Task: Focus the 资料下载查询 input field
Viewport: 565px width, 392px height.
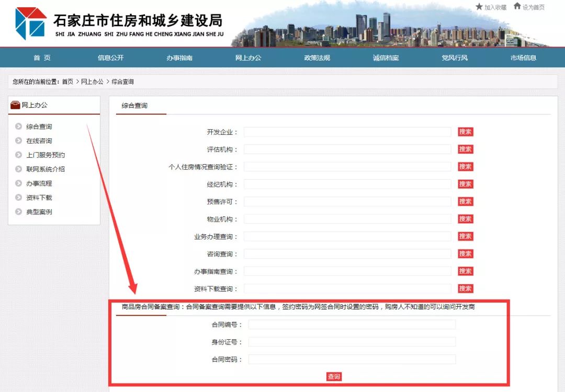Action: (x=347, y=289)
